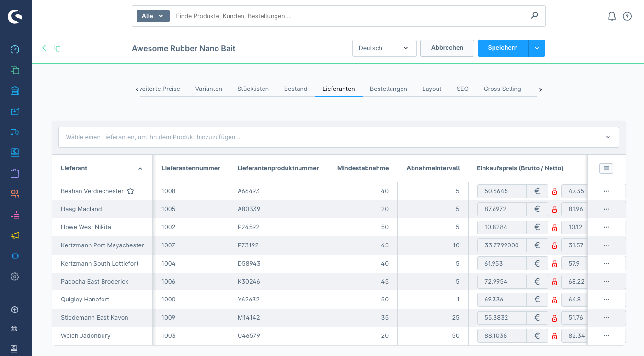Click inside the product search field
Image resolution: width=644 pixels, height=356 pixels.
coord(335,16)
